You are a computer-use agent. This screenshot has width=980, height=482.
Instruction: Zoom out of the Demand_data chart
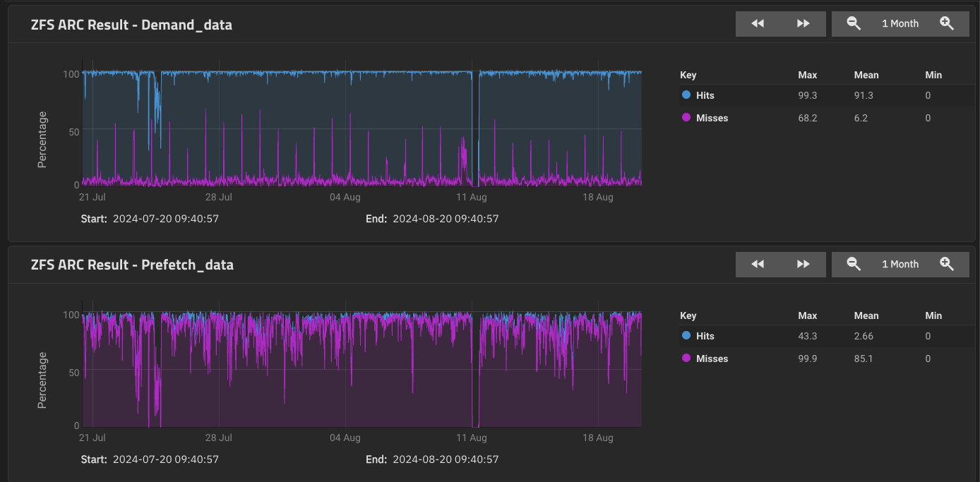853,23
